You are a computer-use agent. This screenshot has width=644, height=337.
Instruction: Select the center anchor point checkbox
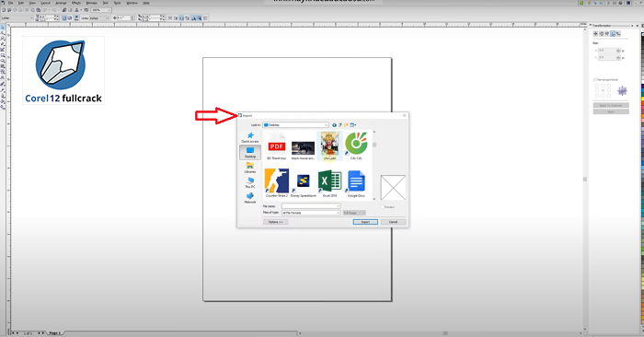coord(603,90)
